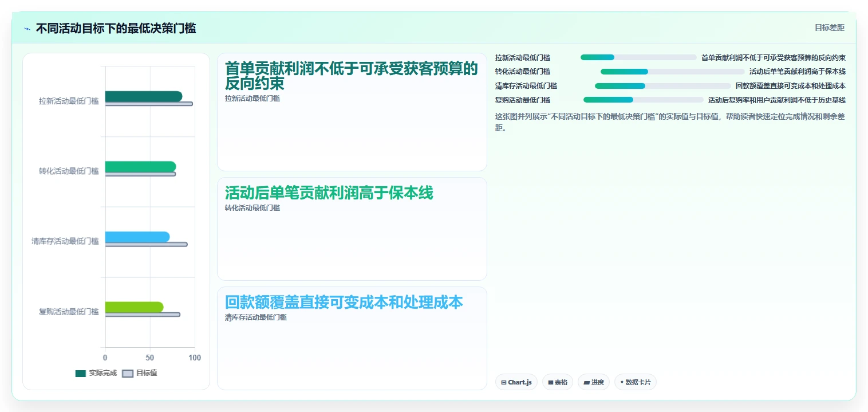Image resolution: width=868 pixels, height=412 pixels.
Task: Click the x-axis tick value 50
Action: 150,358
